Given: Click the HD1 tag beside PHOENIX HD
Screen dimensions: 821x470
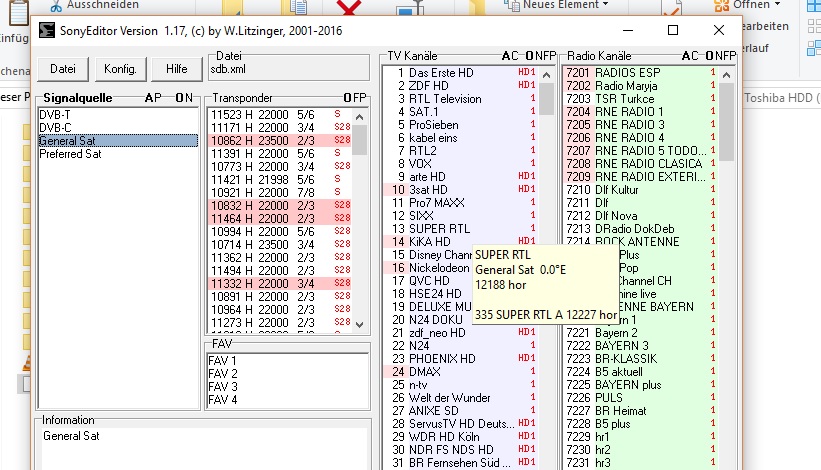Looking at the screenshot, I should [526, 359].
